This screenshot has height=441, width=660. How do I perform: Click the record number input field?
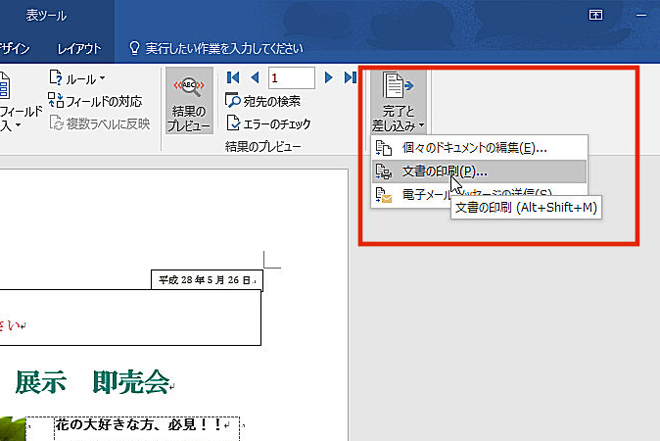291,78
